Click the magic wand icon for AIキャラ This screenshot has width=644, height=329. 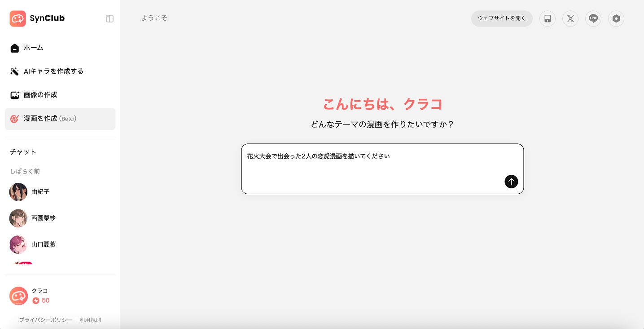14,71
